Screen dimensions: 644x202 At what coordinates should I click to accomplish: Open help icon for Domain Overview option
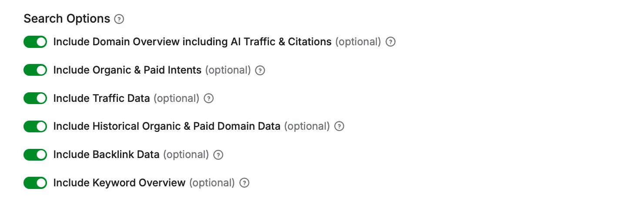coord(391,42)
